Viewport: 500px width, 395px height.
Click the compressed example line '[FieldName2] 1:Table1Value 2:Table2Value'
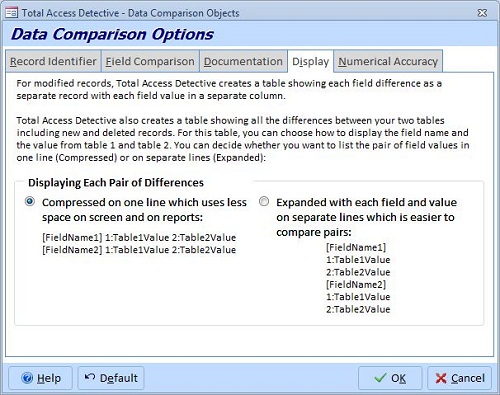coord(139,250)
